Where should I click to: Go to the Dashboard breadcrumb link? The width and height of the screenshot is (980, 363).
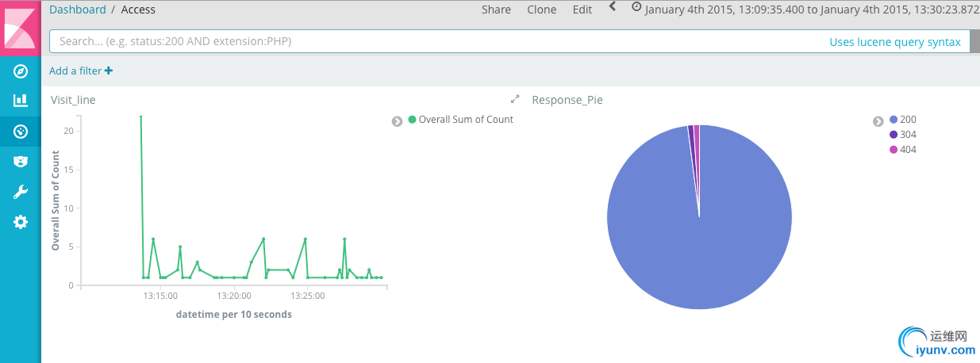point(78,10)
